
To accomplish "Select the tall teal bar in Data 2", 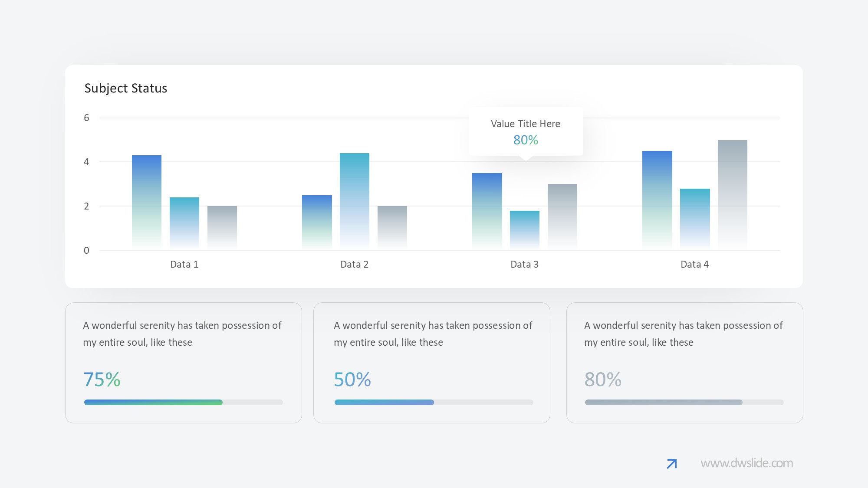I will click(x=354, y=200).
